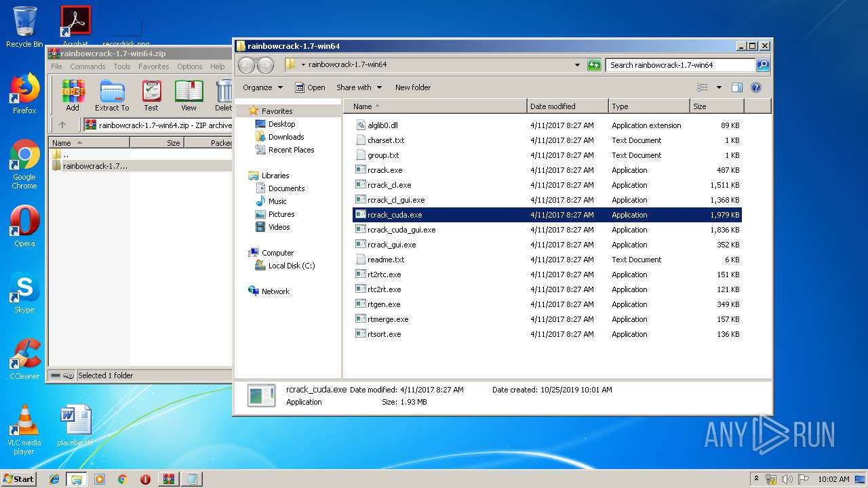Expand address bar history dropdown
868x488 pixels.
[x=577, y=65]
